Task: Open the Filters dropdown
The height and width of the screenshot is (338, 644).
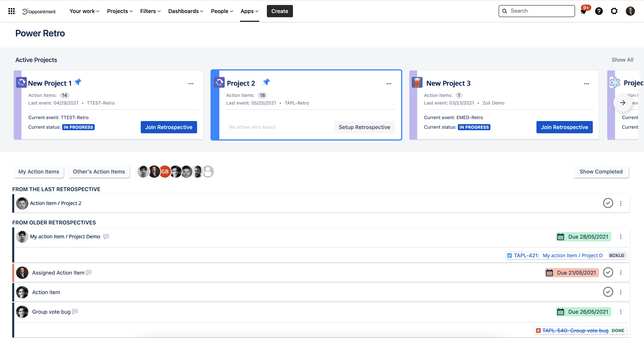Action: [x=150, y=11]
